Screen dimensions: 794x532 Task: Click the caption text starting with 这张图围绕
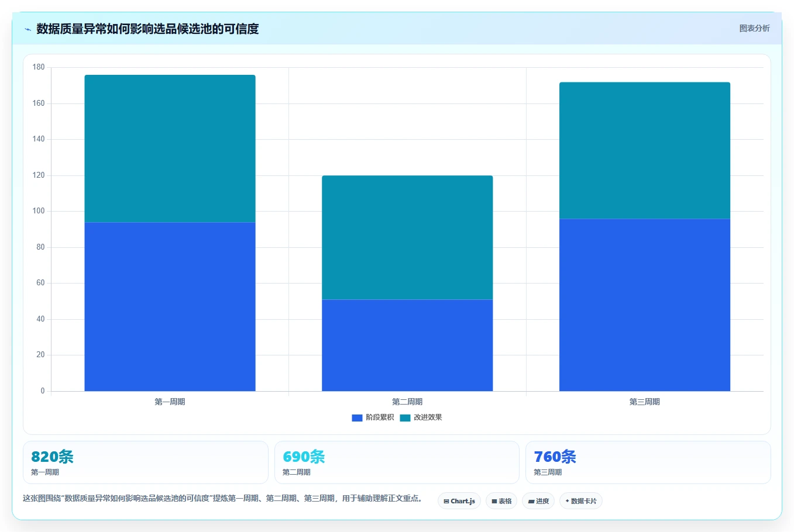(x=222, y=498)
